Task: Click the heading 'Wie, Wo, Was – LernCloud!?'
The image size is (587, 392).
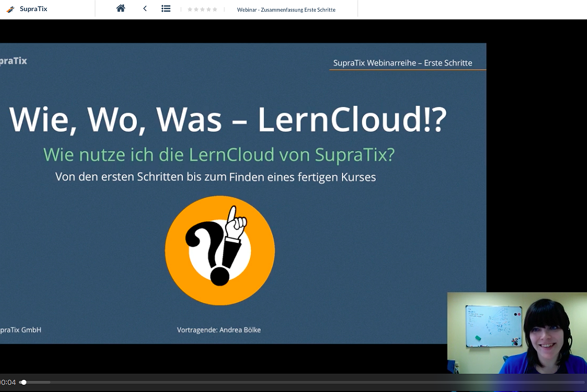Action: 228,119
